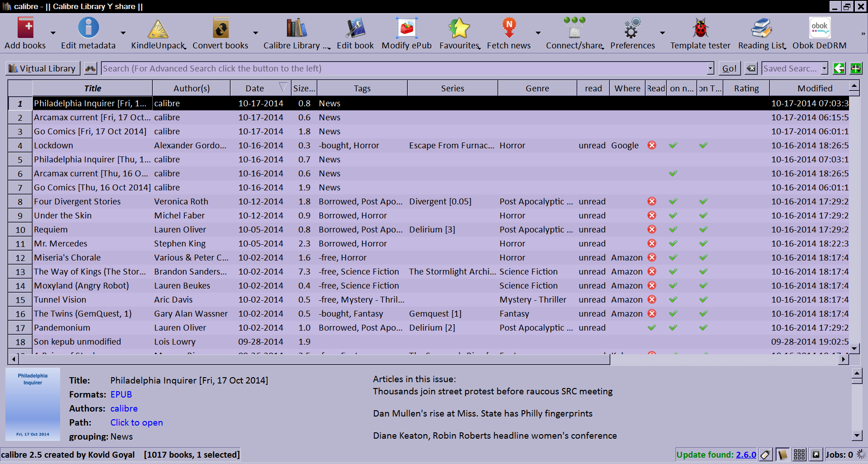This screenshot has height=464, width=868.
Task: Open the Calibre Library menu icon
Action: 297,28
